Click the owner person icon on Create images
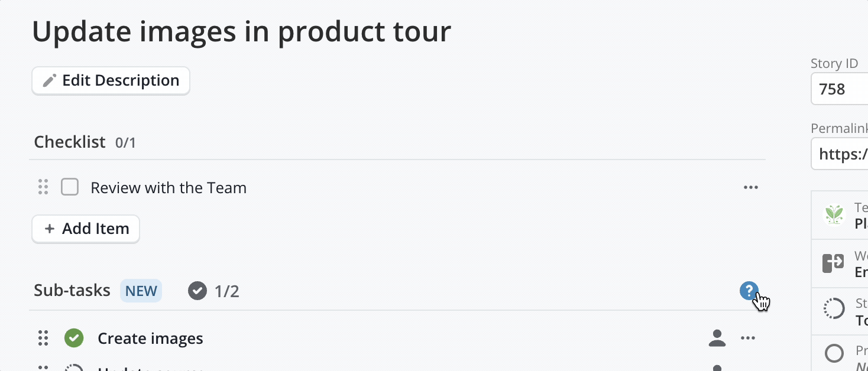 click(x=717, y=339)
